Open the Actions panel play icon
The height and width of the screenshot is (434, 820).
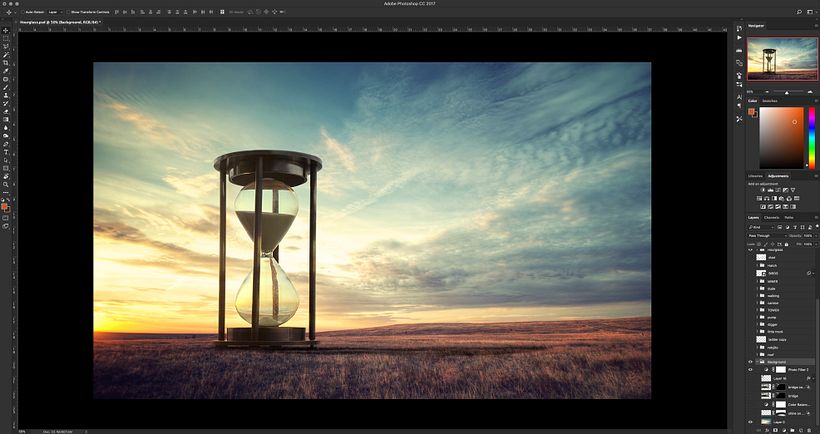[739, 38]
